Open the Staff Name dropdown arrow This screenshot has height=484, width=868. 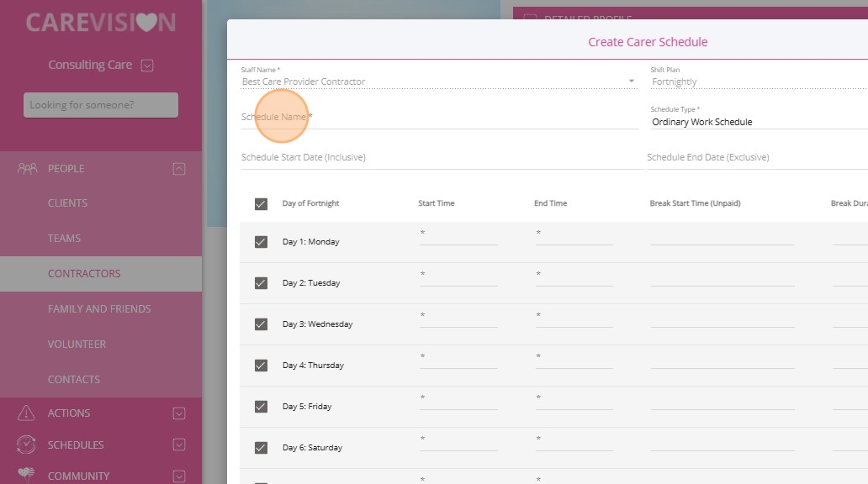(x=631, y=82)
